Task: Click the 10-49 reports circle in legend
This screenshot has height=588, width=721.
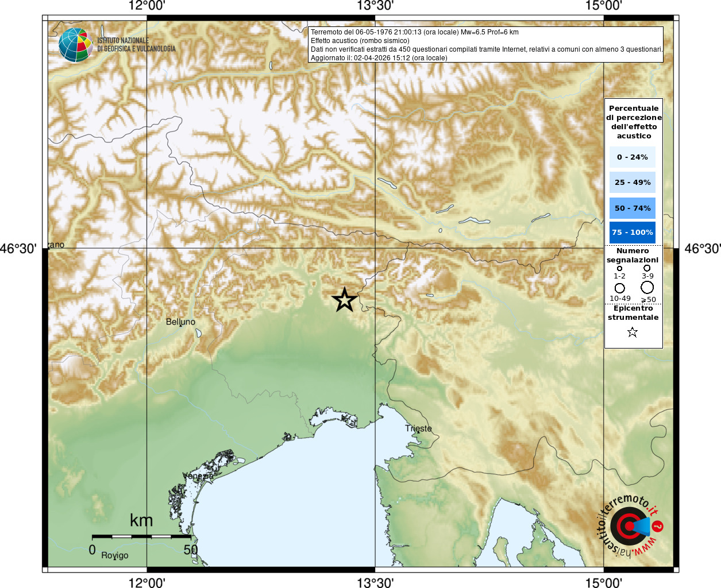Action: 619,288
